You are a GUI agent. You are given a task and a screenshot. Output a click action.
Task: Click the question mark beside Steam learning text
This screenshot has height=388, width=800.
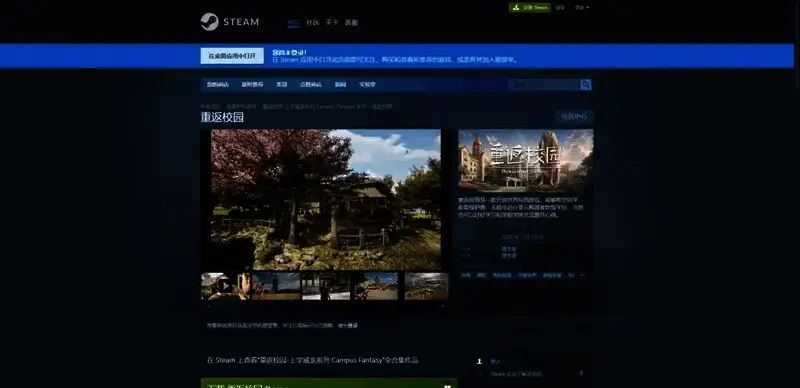(x=581, y=374)
